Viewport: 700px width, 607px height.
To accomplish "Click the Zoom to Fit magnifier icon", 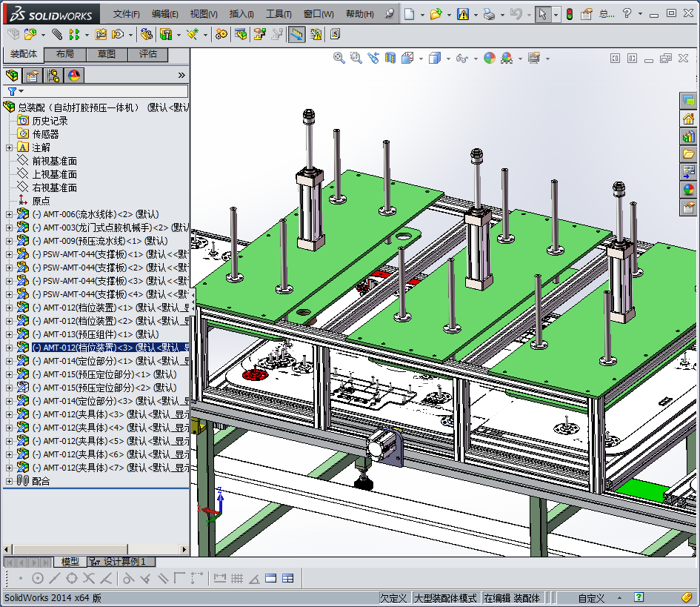I will [339, 58].
